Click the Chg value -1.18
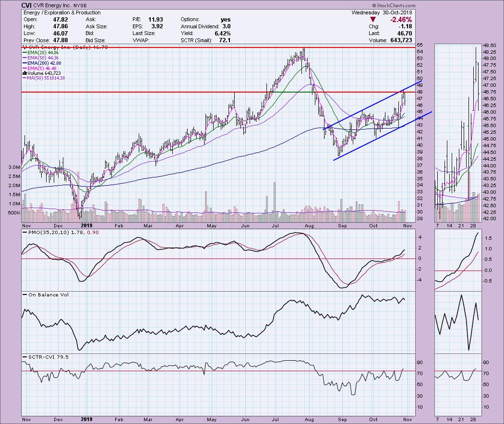Viewport: 504px width, 424px height. [405, 26]
